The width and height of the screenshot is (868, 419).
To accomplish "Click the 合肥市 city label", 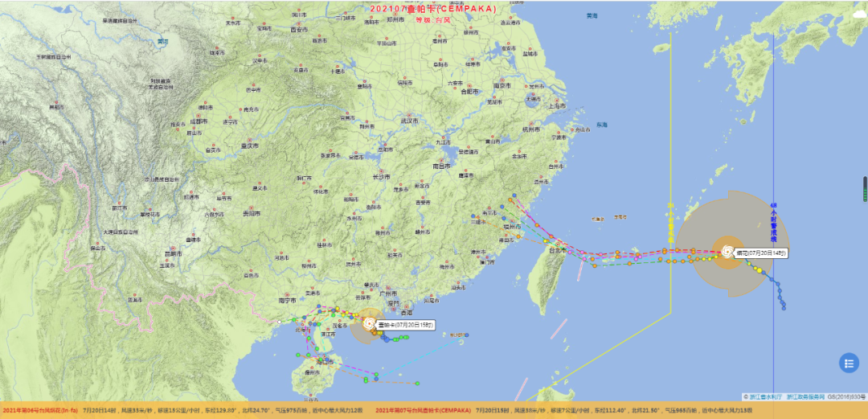I will tap(470, 92).
